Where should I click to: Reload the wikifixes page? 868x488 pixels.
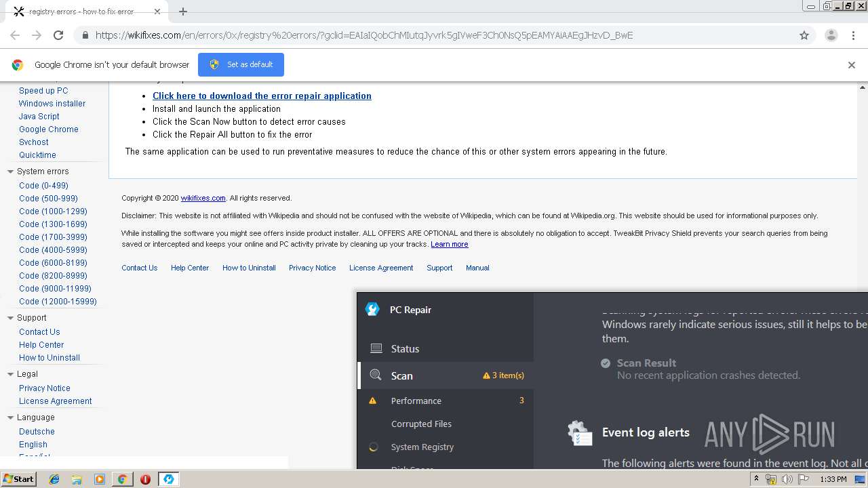(x=58, y=35)
